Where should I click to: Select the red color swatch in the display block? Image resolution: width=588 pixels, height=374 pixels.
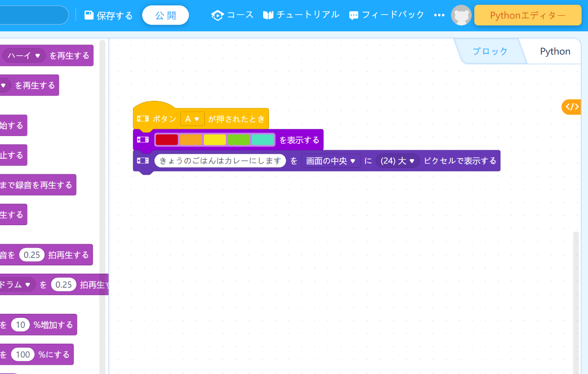pyautogui.click(x=167, y=140)
